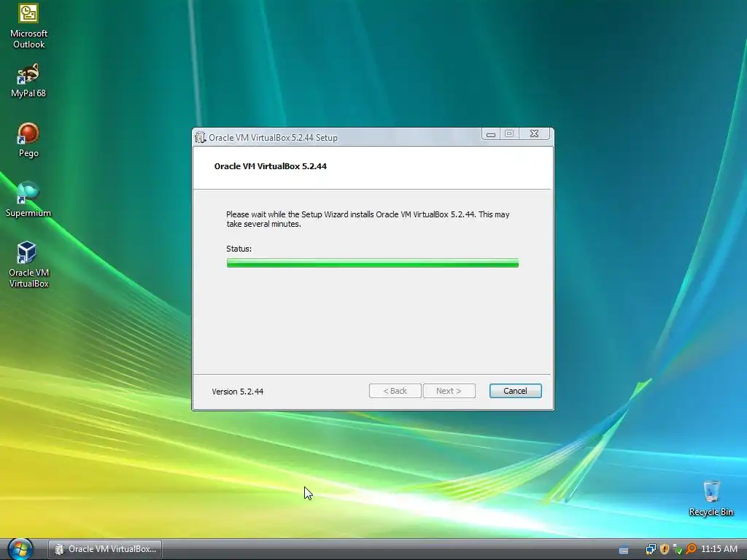This screenshot has height=560, width=747.
Task: Click the Status: label
Action: [x=239, y=249]
